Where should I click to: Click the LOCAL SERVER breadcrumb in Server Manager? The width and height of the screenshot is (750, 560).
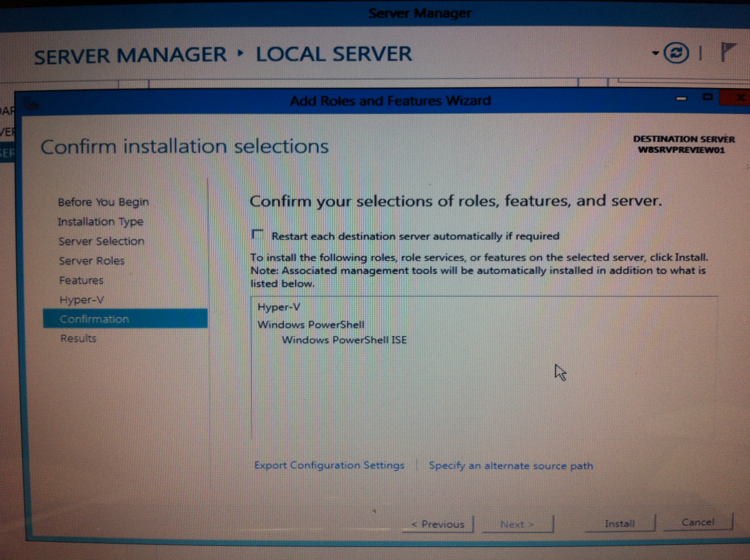(x=334, y=54)
